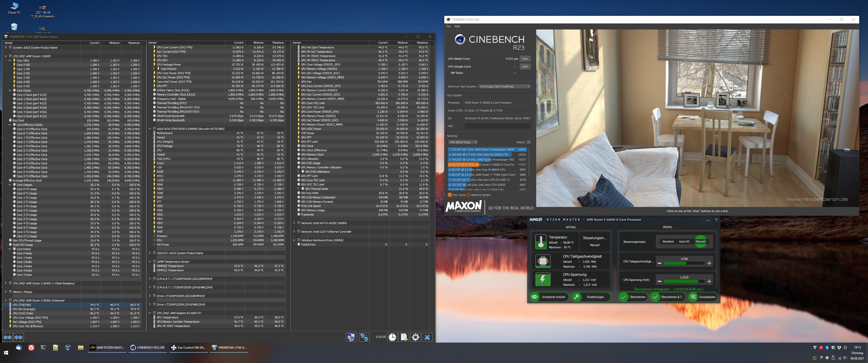Click Wi-Fi network tray icon
Screen dimensions: 868x363
(840, 358)
